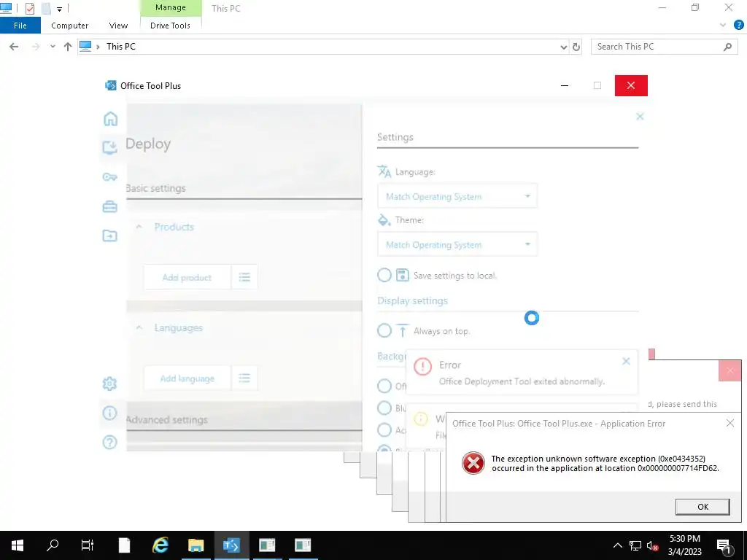This screenshot has height=560, width=747.
Task: Dismiss the Office Deployment Tool Error notification
Action: 626,362
